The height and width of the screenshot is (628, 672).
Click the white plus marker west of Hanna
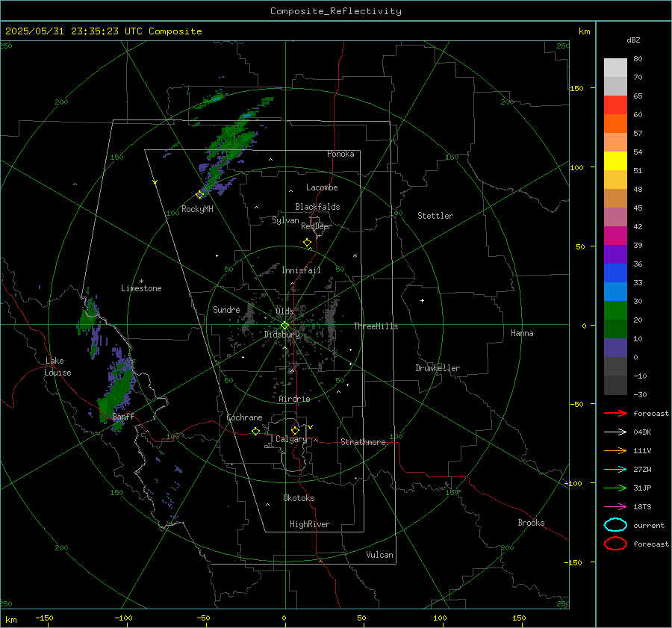click(x=422, y=300)
